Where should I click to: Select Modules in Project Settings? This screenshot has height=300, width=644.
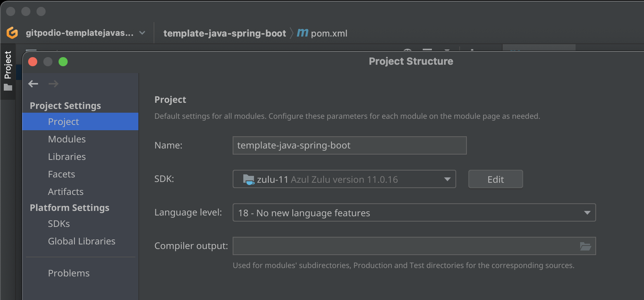[x=67, y=139]
